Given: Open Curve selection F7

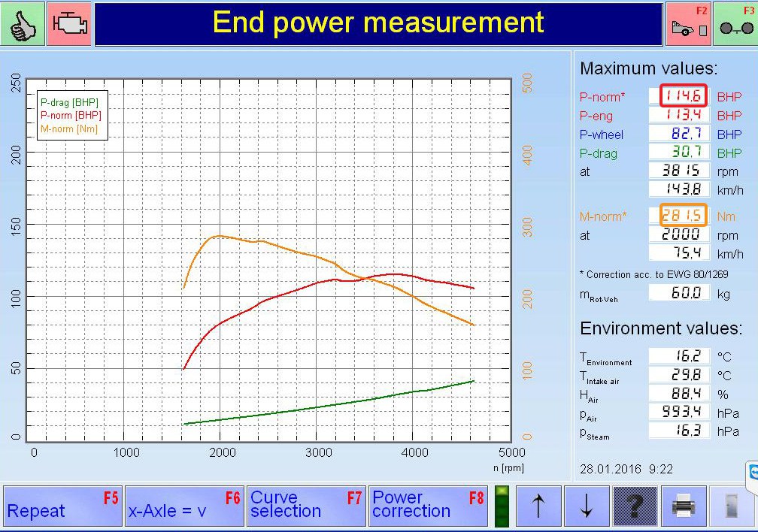Looking at the screenshot, I should click(306, 506).
